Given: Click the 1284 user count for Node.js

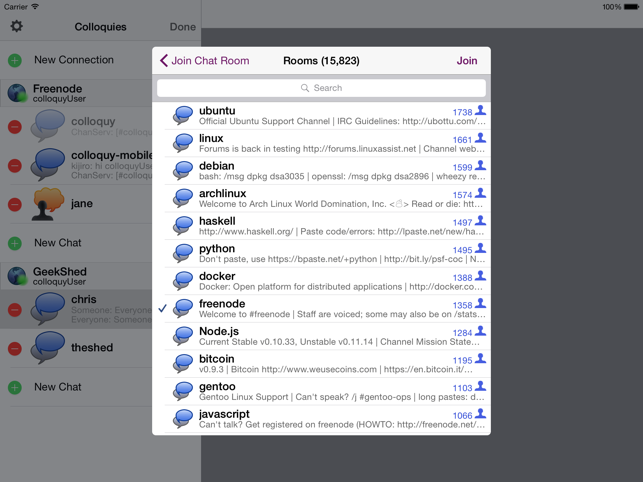Looking at the screenshot, I should tap(463, 333).
